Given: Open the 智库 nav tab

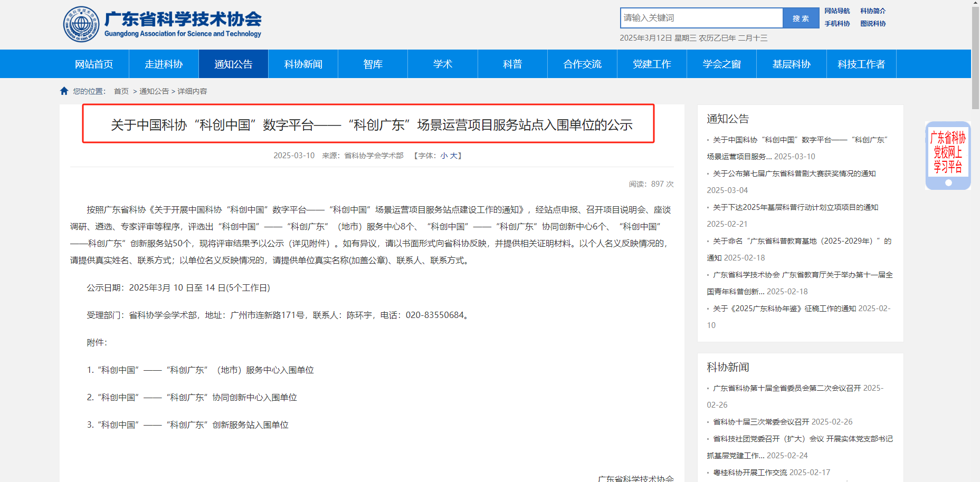Looking at the screenshot, I should coord(373,64).
